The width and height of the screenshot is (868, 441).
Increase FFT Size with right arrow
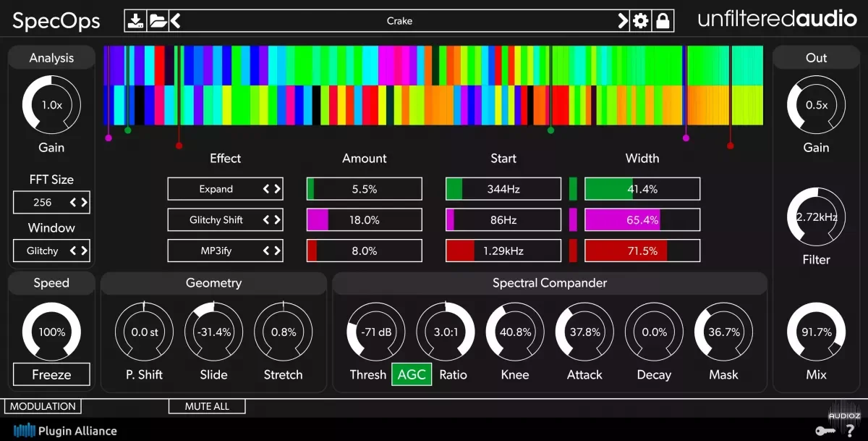(x=84, y=202)
